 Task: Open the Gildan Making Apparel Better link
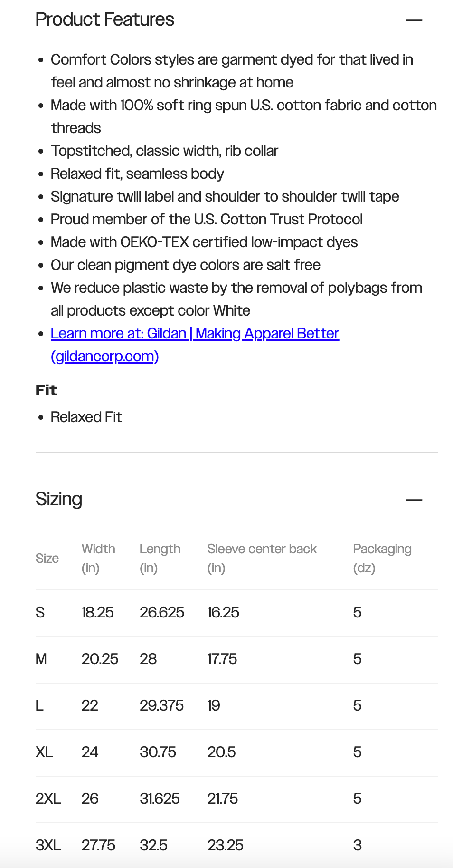click(195, 334)
